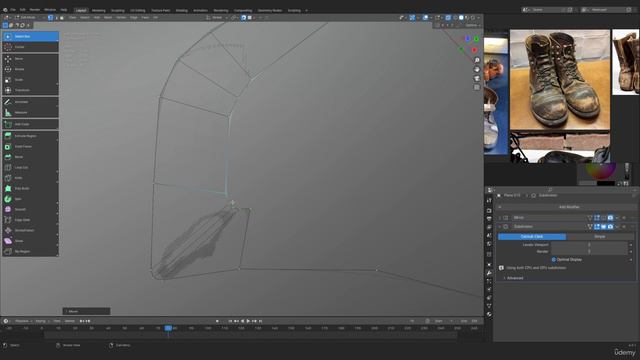Click the subdivision Render levels field
Viewport: 640px width, 360px height.
(589, 251)
